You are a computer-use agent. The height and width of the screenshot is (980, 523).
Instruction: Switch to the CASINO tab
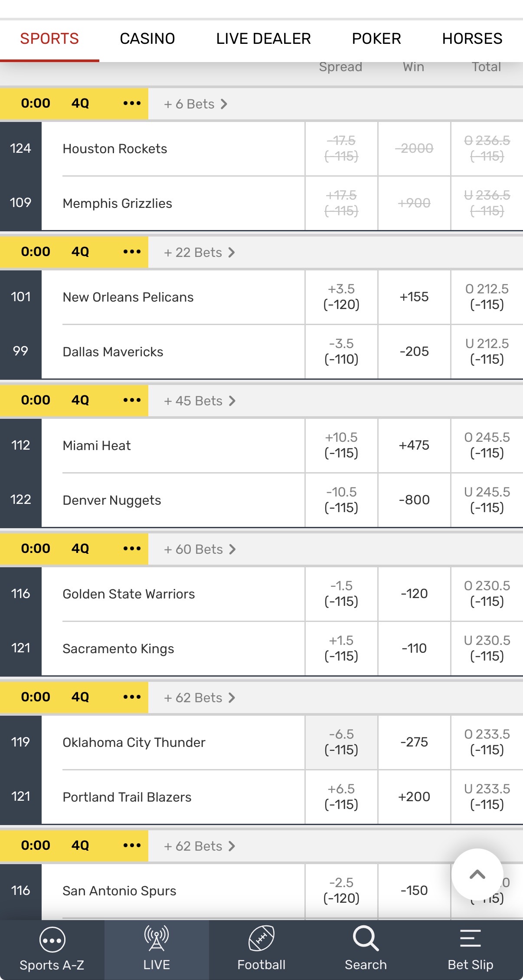point(147,39)
